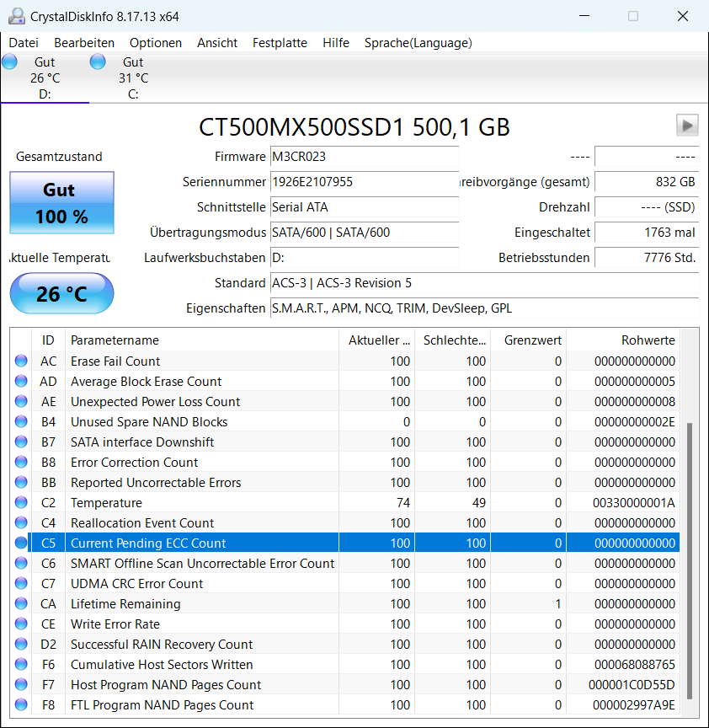Click the Grenzwert column header
Viewport: 709px width, 728px height.
pos(529,340)
